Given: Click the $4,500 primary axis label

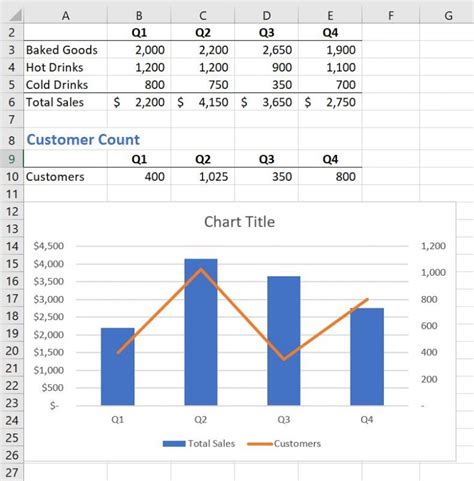Looking at the screenshot, I should coord(49,246).
